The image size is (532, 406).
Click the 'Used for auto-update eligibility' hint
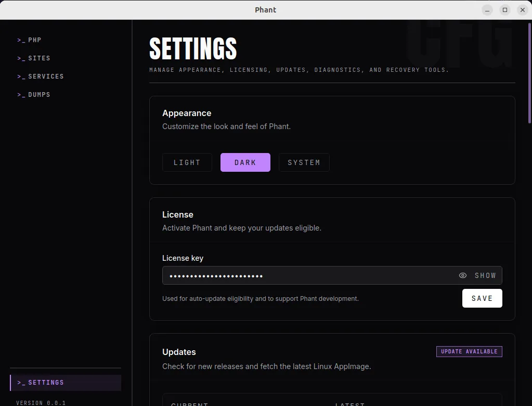[260, 298]
